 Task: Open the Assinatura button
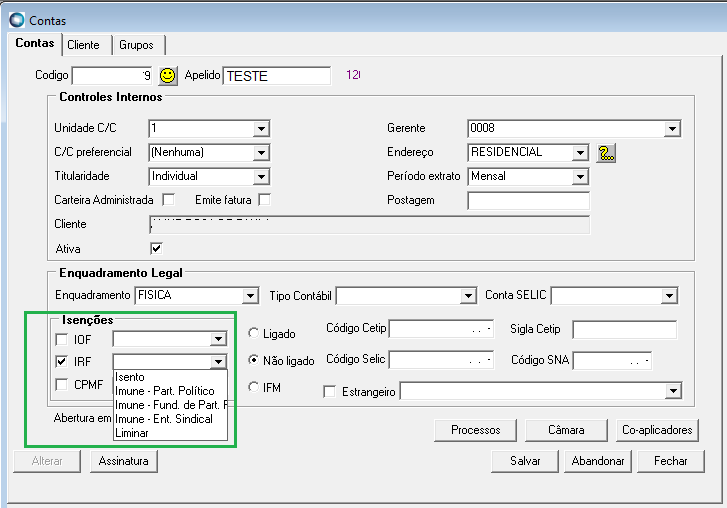pyautogui.click(x=123, y=461)
